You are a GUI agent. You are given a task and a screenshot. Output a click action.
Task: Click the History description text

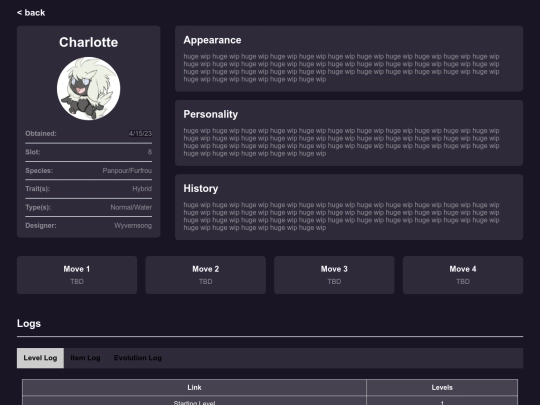coord(341,216)
